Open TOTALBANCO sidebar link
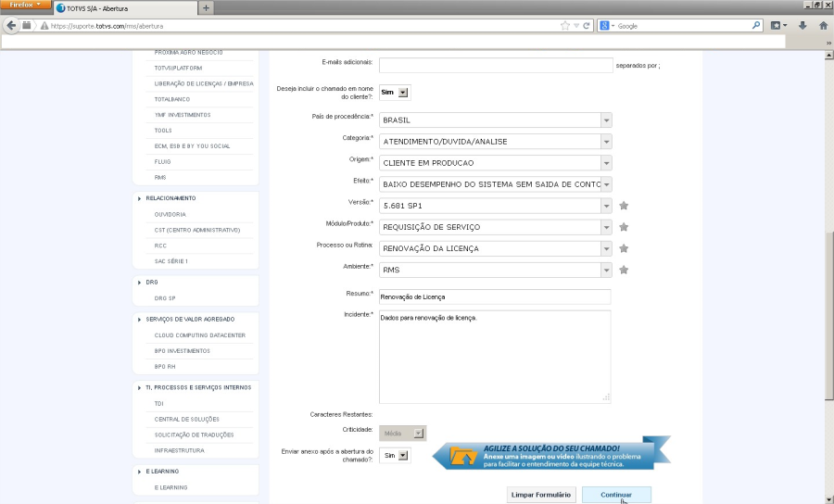Image resolution: width=834 pixels, height=504 pixels. 171,99
